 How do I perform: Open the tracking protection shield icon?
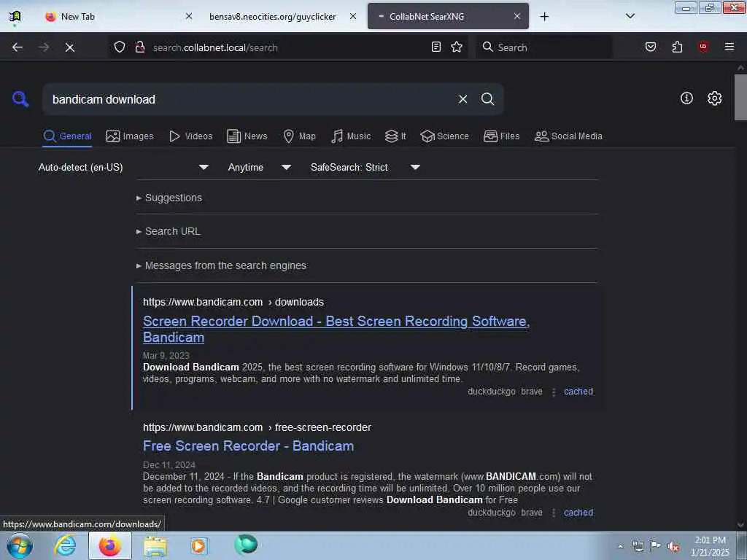120,47
